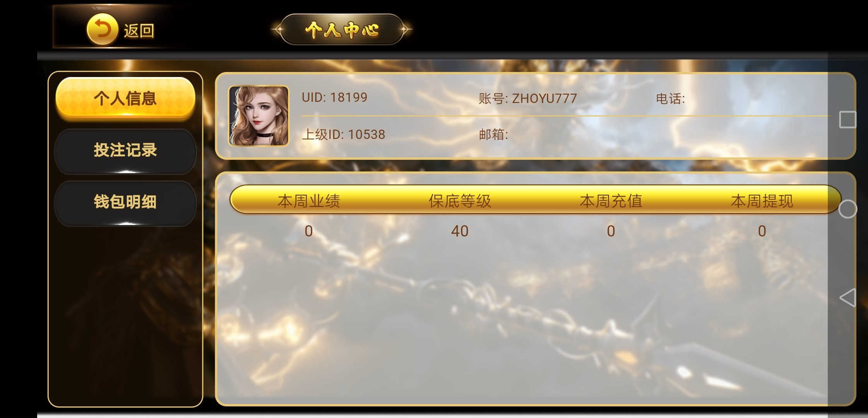
Task: Click the 电话 phone field
Action: pos(670,99)
